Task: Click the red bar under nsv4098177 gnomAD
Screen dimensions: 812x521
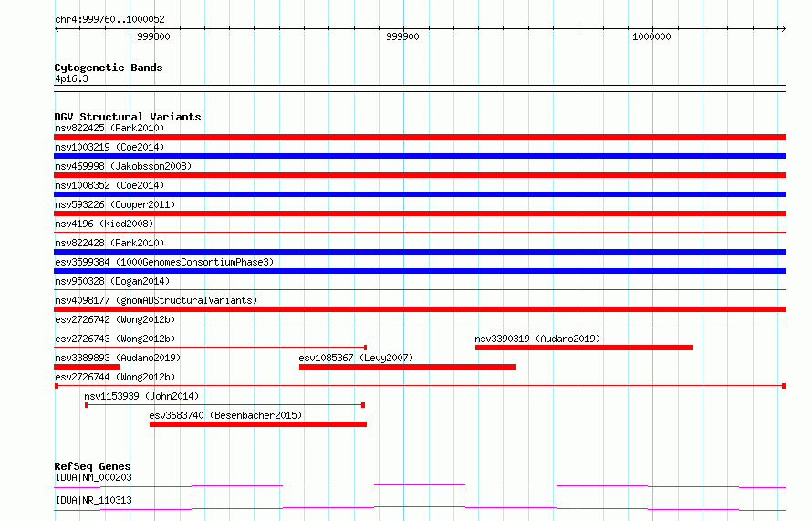Action: coord(420,309)
